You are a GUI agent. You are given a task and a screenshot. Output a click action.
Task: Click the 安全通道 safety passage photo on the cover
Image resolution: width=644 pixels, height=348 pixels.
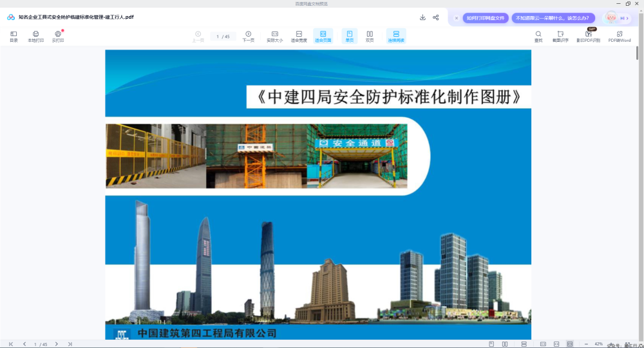(357, 156)
